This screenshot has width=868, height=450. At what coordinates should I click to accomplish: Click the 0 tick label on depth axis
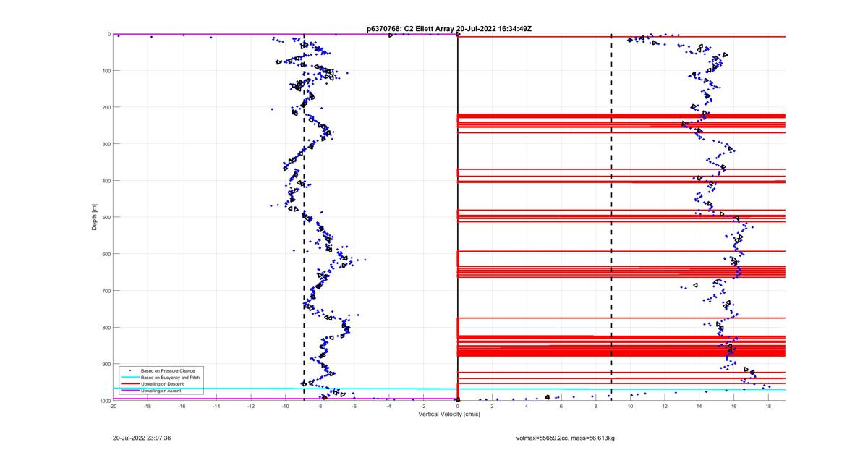tap(109, 34)
